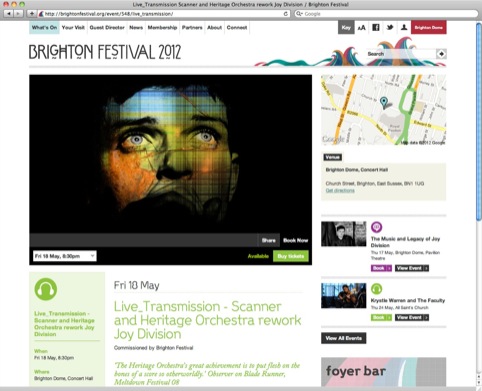The width and height of the screenshot is (482, 391).
Task: Open the Krystle Warren event thumbnail
Action: [x=344, y=296]
